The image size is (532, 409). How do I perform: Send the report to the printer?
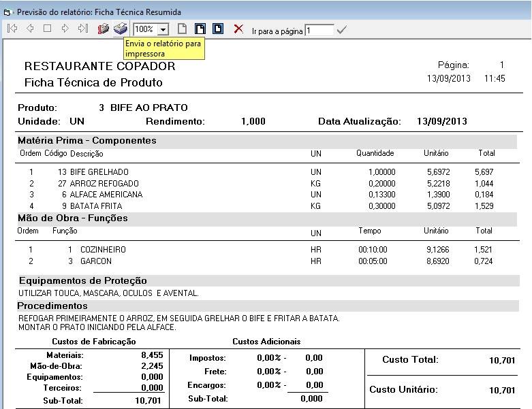[x=120, y=29]
